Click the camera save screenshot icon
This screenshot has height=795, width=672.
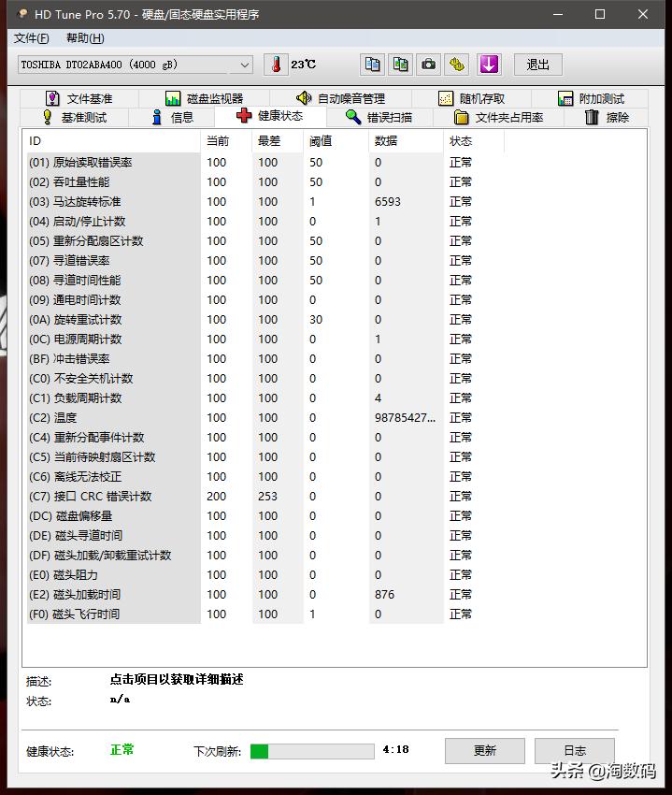tap(428, 65)
